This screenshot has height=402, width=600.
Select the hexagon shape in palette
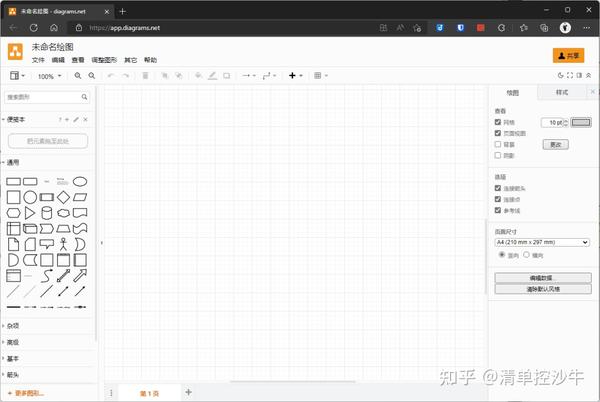point(13,213)
